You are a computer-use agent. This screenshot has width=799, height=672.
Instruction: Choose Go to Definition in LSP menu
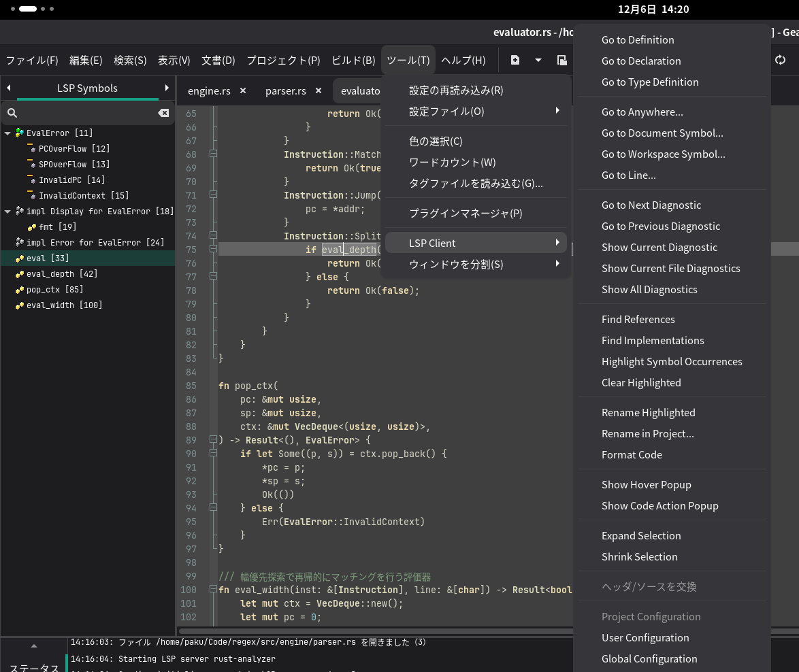pyautogui.click(x=638, y=40)
